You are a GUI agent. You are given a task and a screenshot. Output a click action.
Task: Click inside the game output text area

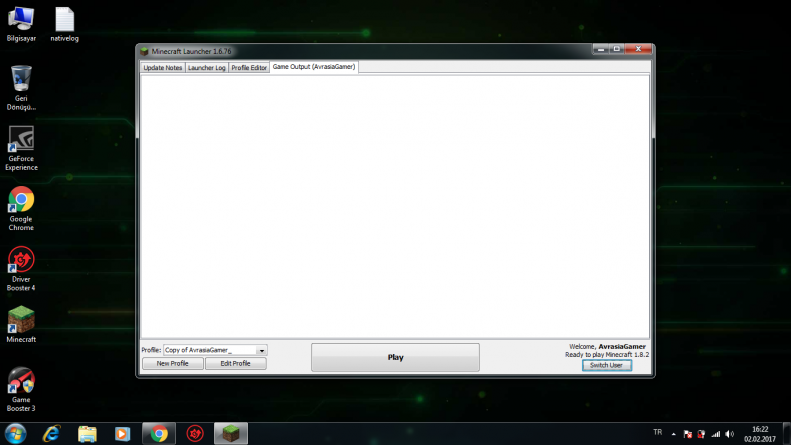(x=395, y=206)
